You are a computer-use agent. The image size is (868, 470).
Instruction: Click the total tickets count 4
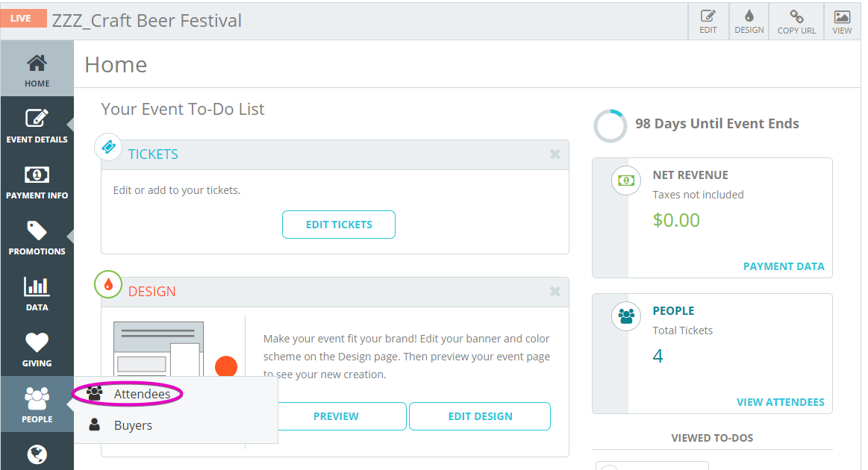(658, 355)
